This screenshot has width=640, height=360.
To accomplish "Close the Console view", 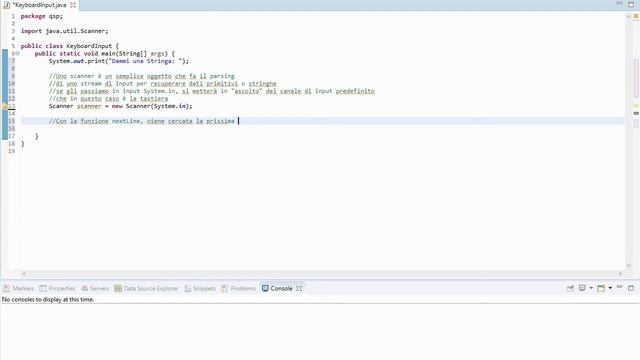I will point(299,289).
